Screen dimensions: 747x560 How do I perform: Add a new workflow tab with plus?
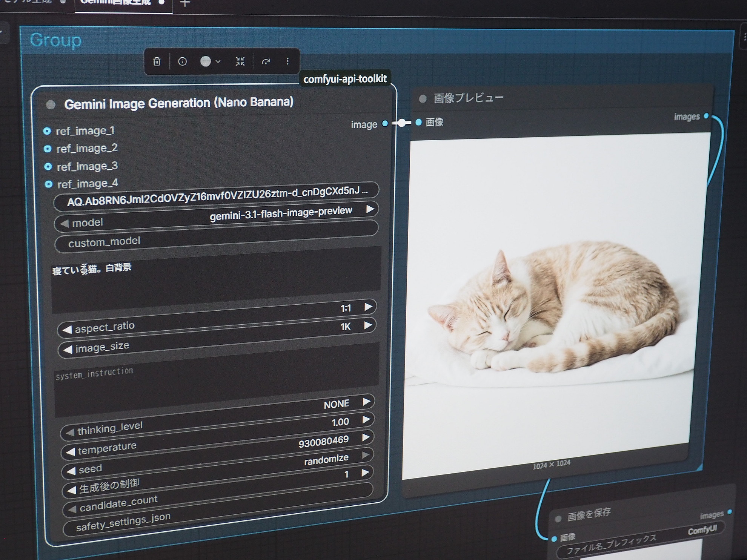click(184, 3)
